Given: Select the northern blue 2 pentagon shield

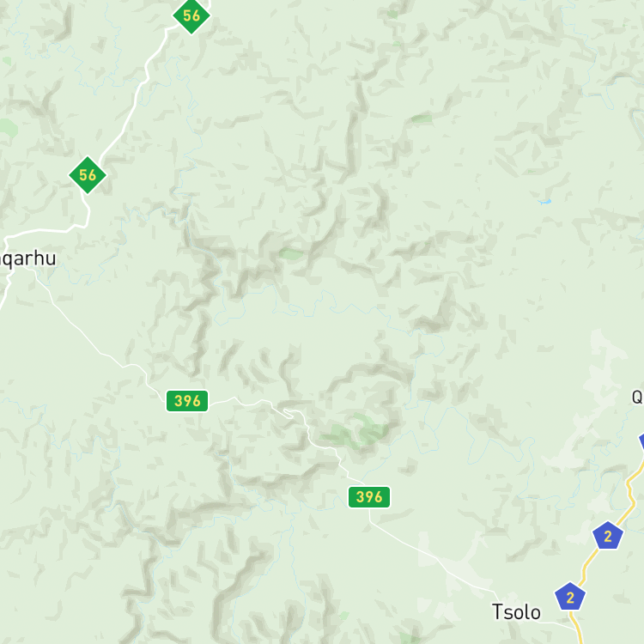Looking at the screenshot, I should 608,536.
